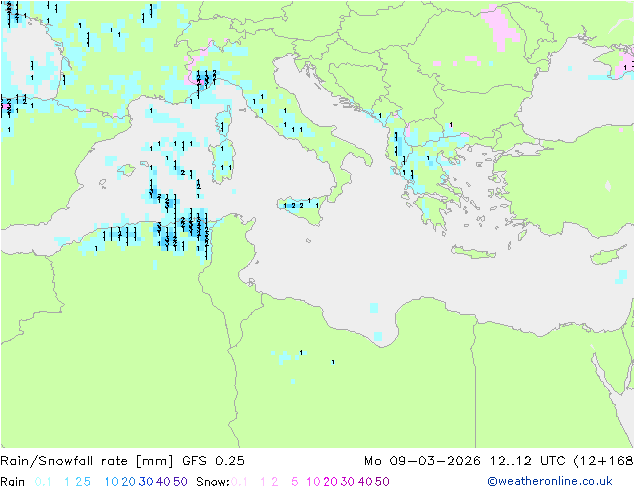
Task: Pick the snow legend value 5
Action: (295, 482)
